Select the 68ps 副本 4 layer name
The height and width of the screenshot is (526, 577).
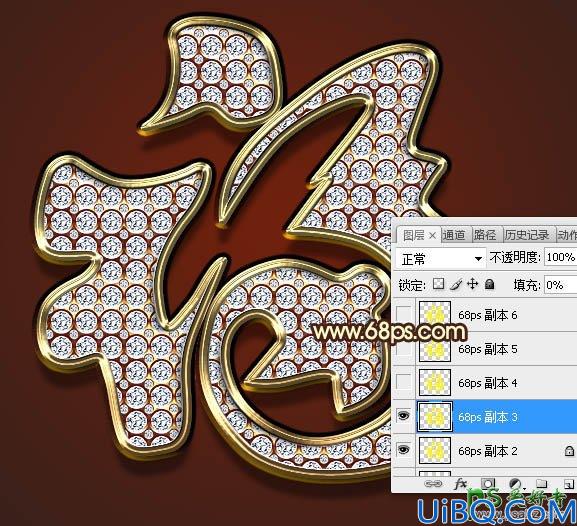(x=488, y=383)
